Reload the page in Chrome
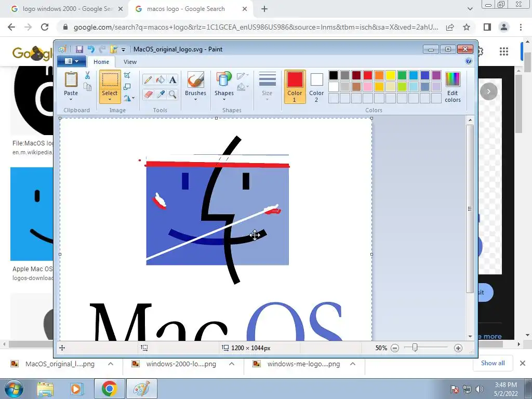 (x=45, y=27)
